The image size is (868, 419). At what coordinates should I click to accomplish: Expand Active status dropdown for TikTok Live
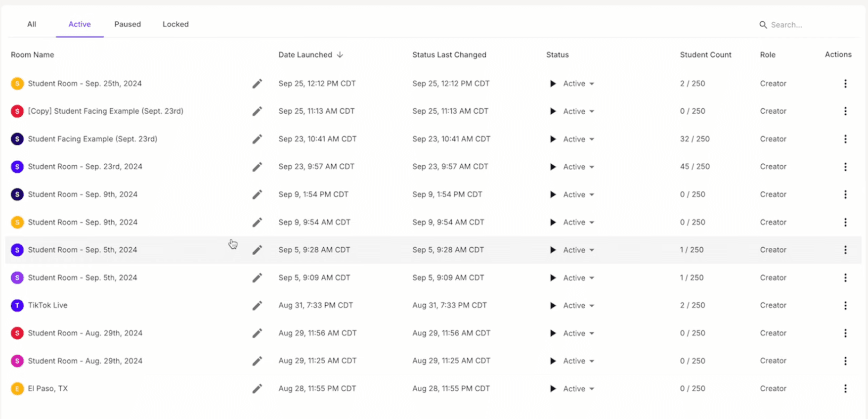pyautogui.click(x=592, y=306)
